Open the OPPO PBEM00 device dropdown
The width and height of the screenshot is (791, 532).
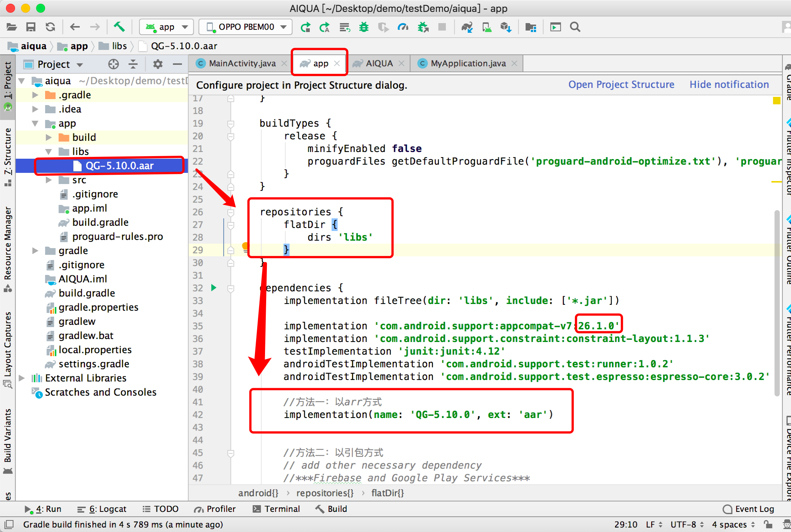[246, 27]
